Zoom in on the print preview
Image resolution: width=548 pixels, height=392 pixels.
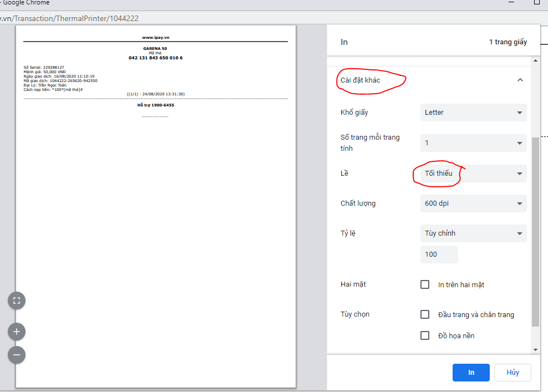point(17,332)
